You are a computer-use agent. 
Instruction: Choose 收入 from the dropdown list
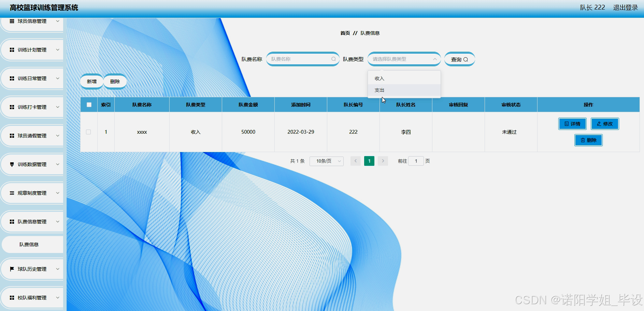pyautogui.click(x=404, y=78)
